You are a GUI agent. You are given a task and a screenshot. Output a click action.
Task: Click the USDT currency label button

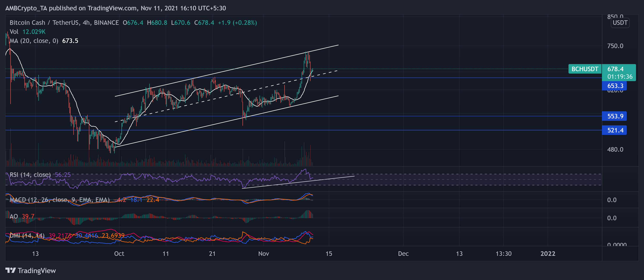click(620, 23)
